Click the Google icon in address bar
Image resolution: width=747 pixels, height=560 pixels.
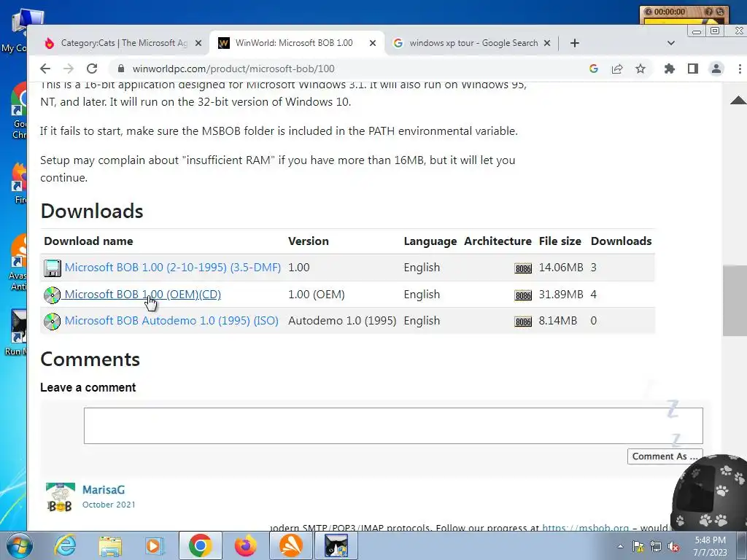[594, 69]
